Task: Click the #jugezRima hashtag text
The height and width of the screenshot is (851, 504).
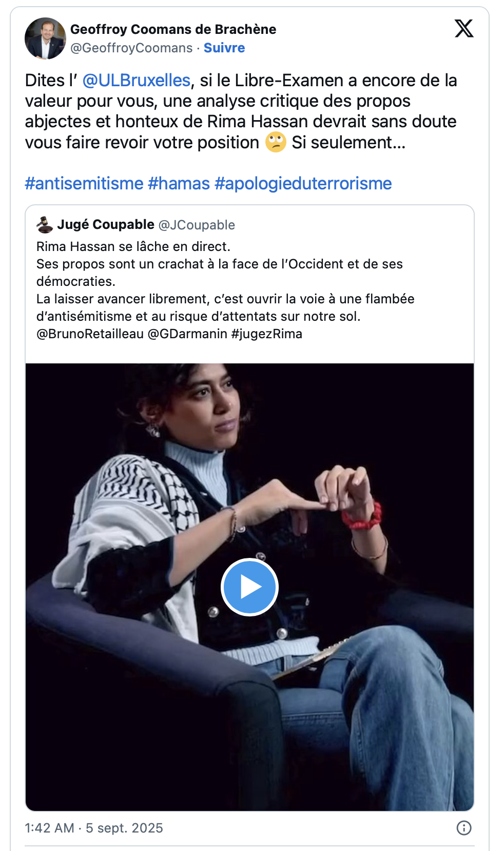Action: pyautogui.click(x=267, y=334)
